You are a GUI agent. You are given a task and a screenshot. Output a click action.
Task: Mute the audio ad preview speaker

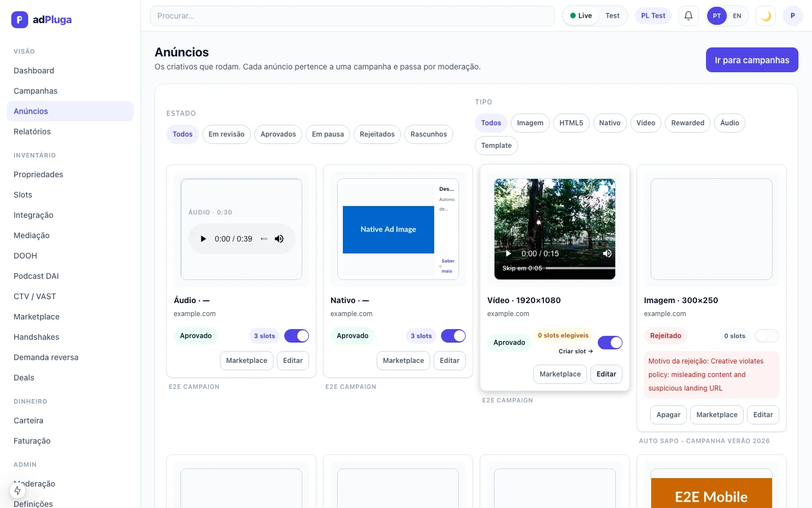279,239
